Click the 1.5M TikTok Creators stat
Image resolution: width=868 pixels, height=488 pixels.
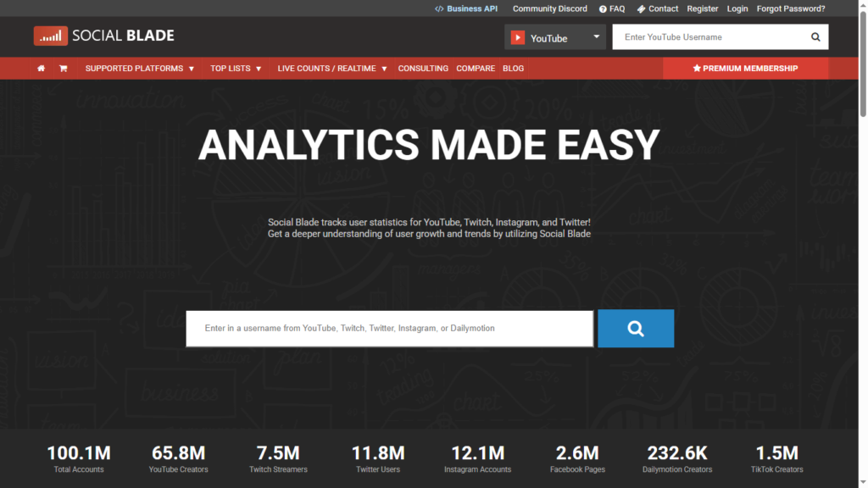click(x=776, y=459)
